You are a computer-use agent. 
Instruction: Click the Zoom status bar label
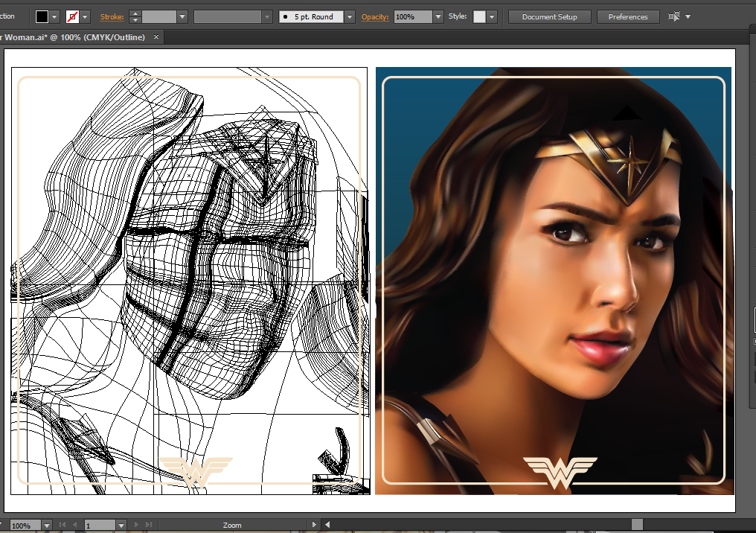pyautogui.click(x=232, y=526)
